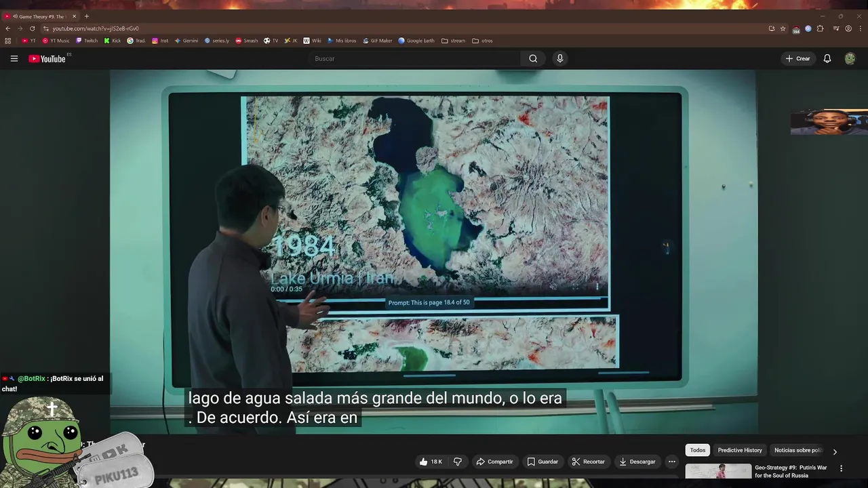Select the Todos filter chip

tap(698, 450)
